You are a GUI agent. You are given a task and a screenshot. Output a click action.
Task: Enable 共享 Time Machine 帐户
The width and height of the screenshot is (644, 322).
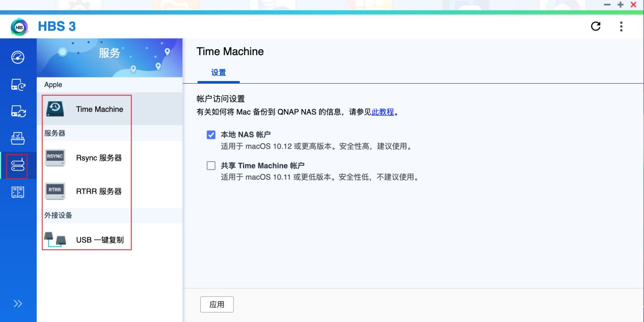(x=211, y=165)
